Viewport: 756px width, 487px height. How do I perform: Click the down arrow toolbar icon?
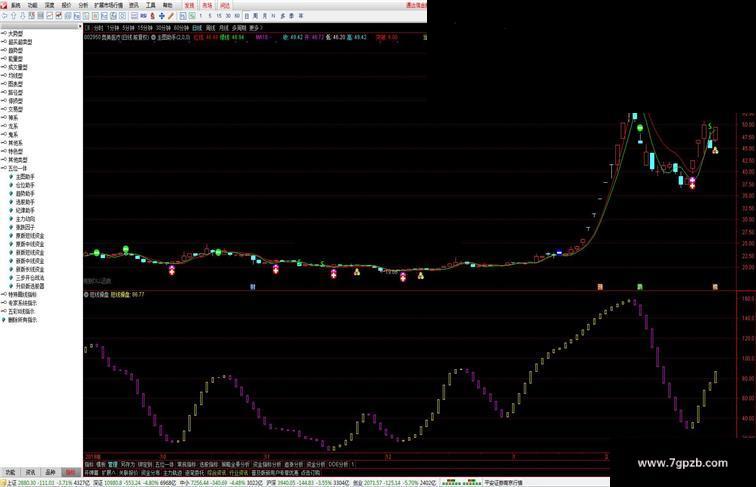coord(22,16)
